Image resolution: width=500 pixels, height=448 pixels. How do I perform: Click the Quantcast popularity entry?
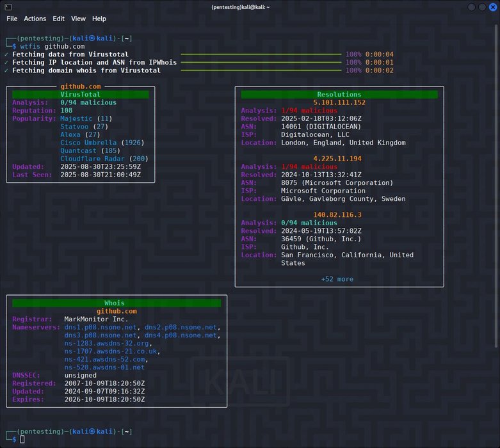pyautogui.click(x=90, y=150)
